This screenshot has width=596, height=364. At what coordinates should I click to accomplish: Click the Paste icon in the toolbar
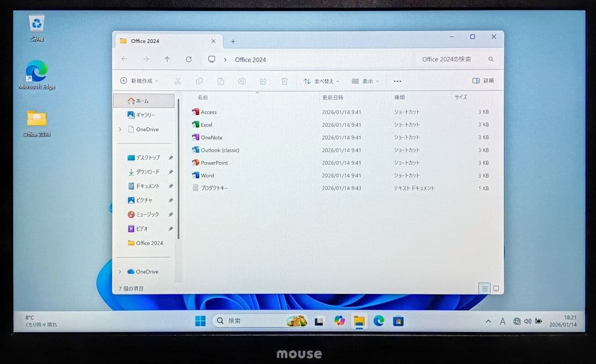click(221, 81)
